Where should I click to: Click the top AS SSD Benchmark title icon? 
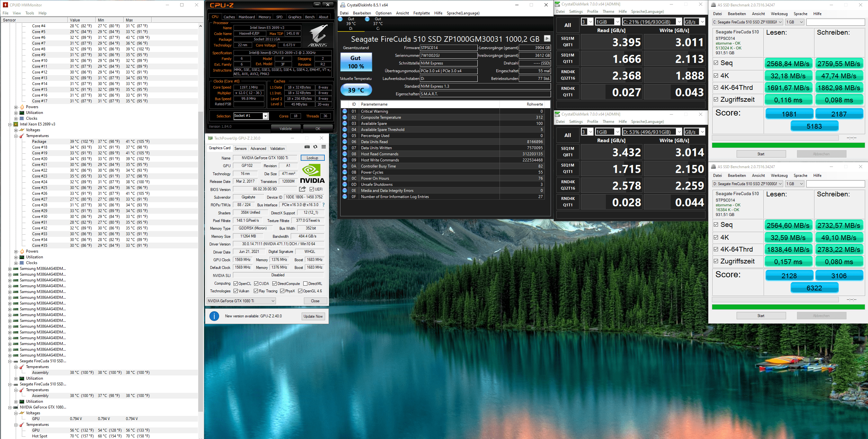click(x=713, y=5)
